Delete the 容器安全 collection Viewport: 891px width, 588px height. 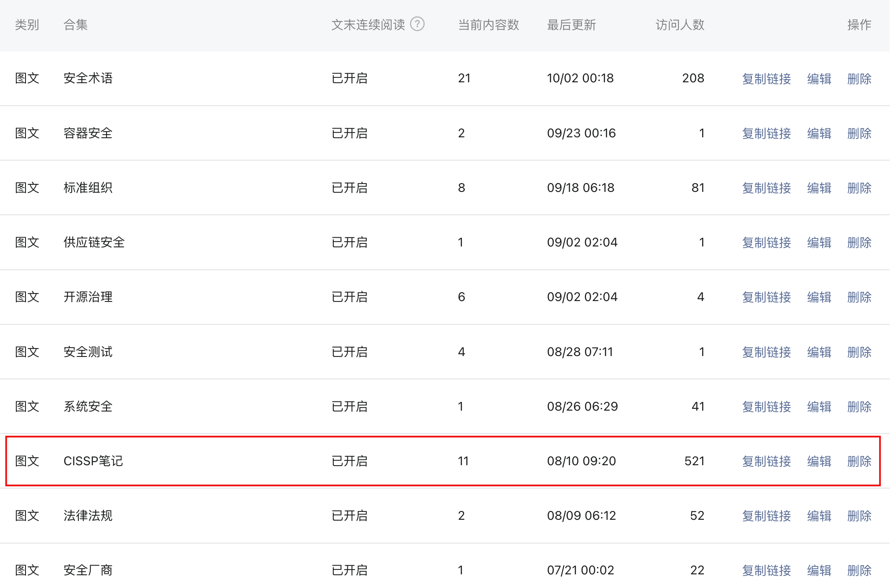pyautogui.click(x=859, y=133)
